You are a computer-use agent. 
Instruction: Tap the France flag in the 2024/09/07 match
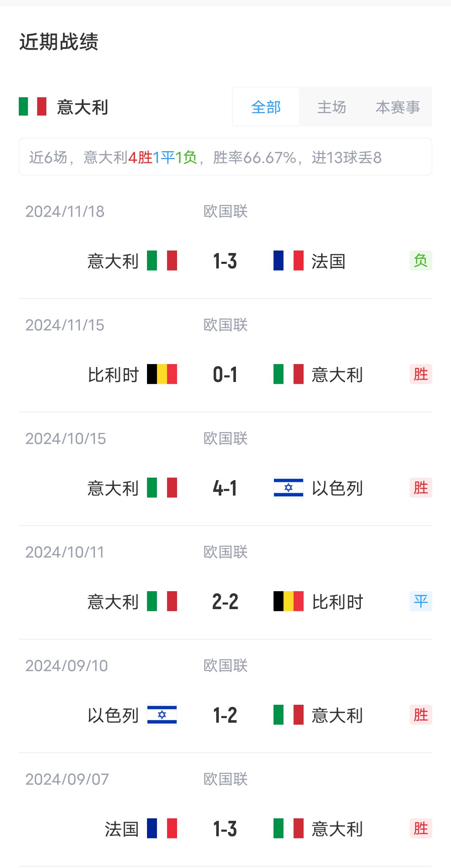pos(162,828)
